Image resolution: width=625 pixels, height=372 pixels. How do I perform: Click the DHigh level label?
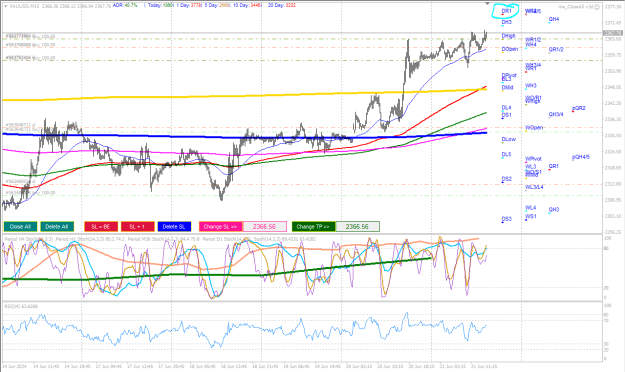click(508, 36)
